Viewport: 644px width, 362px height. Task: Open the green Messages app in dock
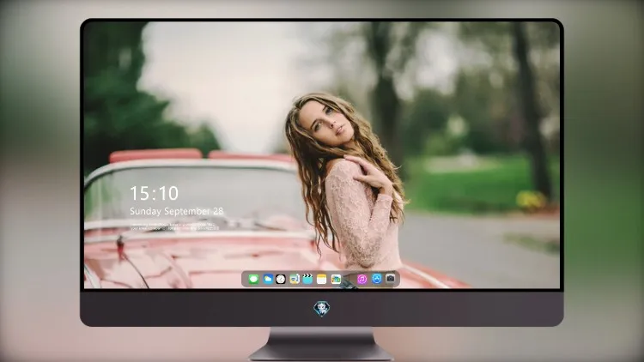tap(253, 280)
